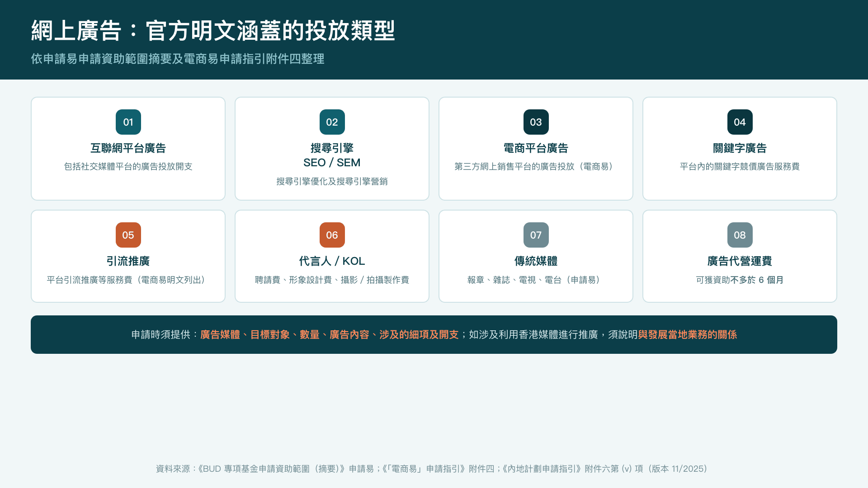The height and width of the screenshot is (488, 868).
Task: Select the heading 電商平台廣告
Action: pos(536,148)
